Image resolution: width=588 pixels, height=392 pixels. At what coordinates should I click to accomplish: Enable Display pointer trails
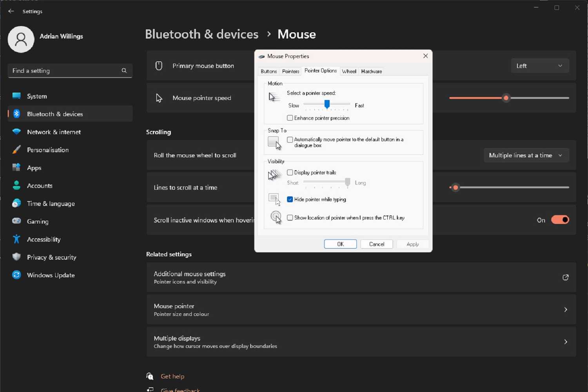pos(290,172)
